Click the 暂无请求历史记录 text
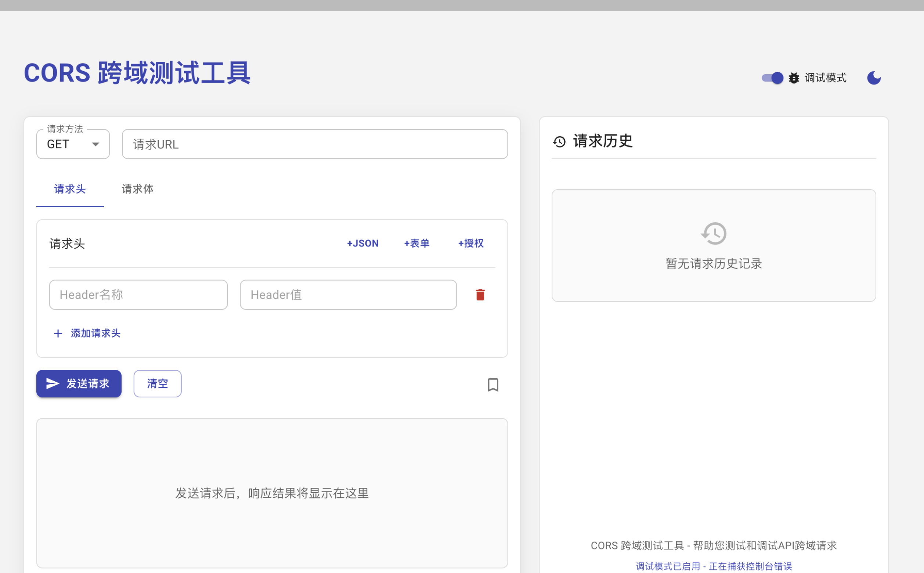Image resolution: width=924 pixels, height=573 pixels. pyautogui.click(x=714, y=264)
